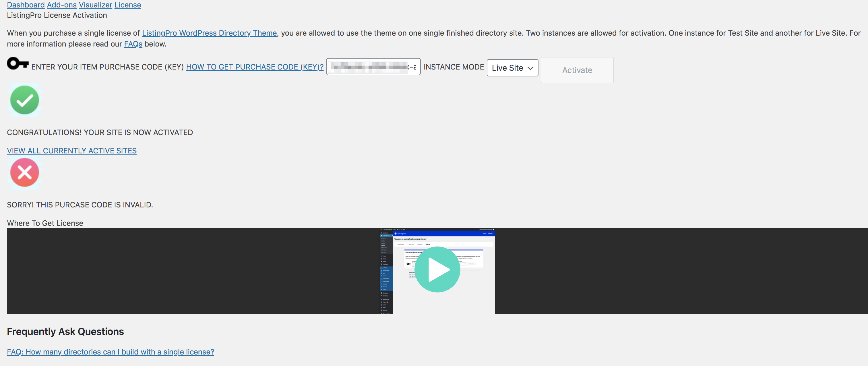Click the green checkmark success icon

tap(25, 100)
